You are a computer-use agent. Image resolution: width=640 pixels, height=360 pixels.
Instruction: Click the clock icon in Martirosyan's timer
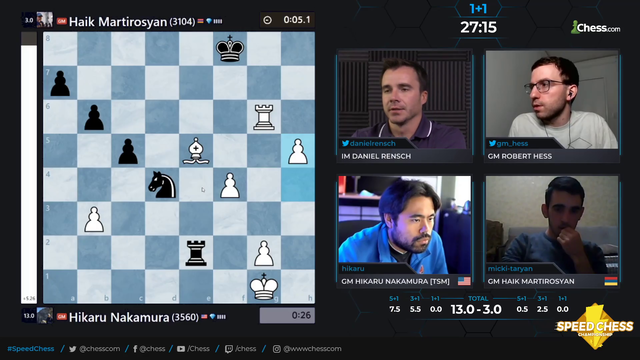tap(267, 20)
